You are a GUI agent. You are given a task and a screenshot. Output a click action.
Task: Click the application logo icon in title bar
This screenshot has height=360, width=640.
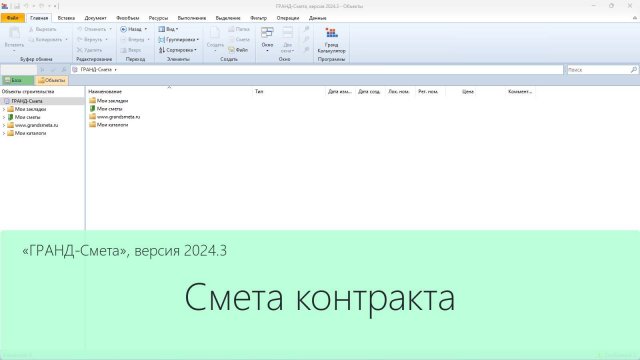pos(5,6)
